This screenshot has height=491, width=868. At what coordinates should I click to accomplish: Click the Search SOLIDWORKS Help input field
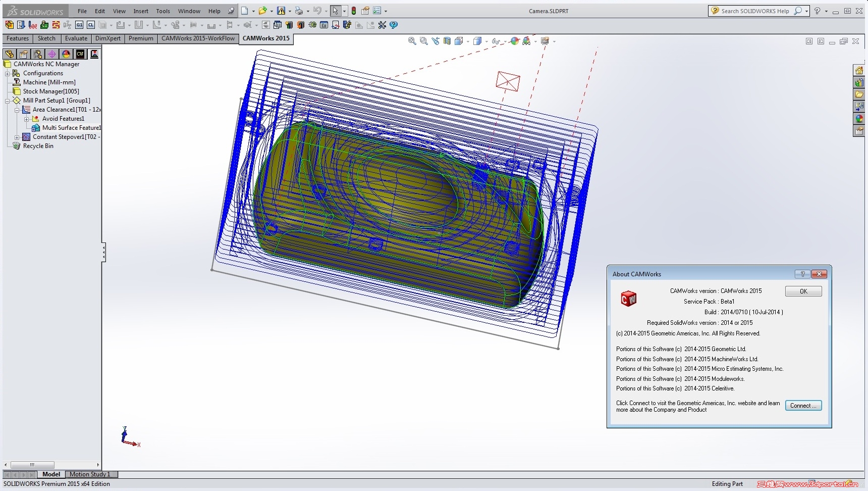coord(754,11)
